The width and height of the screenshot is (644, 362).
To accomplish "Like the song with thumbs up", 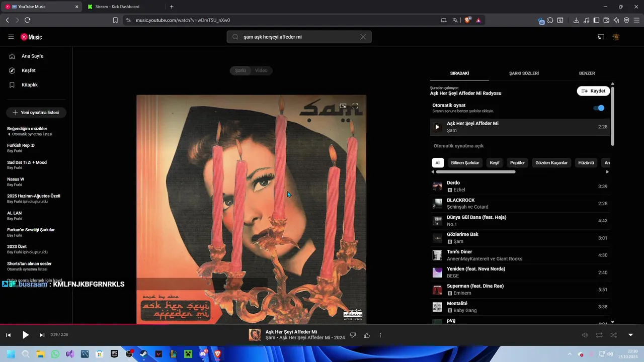I will (367, 335).
